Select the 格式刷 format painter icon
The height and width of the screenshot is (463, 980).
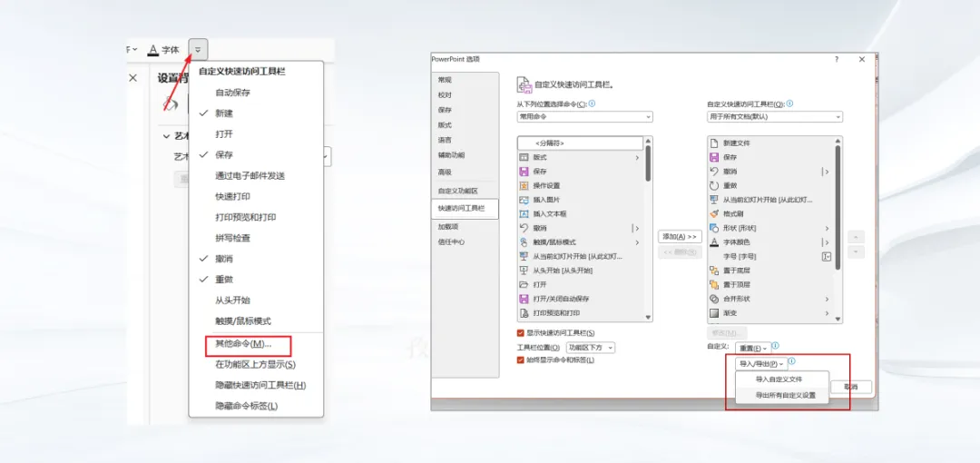(x=714, y=213)
